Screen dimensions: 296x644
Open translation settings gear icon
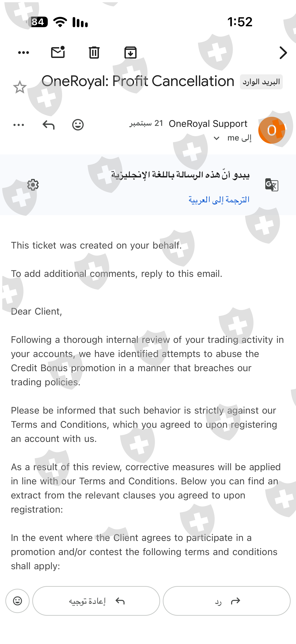coord(33,185)
